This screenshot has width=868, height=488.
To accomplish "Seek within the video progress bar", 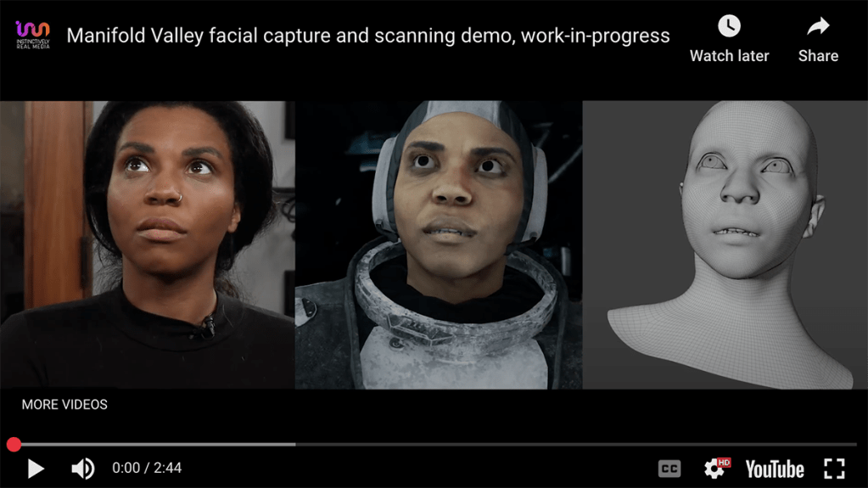I will tap(434, 444).
